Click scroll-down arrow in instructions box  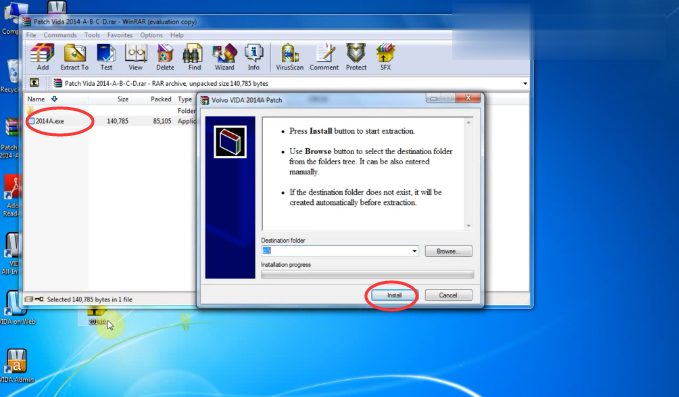pyautogui.click(x=469, y=226)
